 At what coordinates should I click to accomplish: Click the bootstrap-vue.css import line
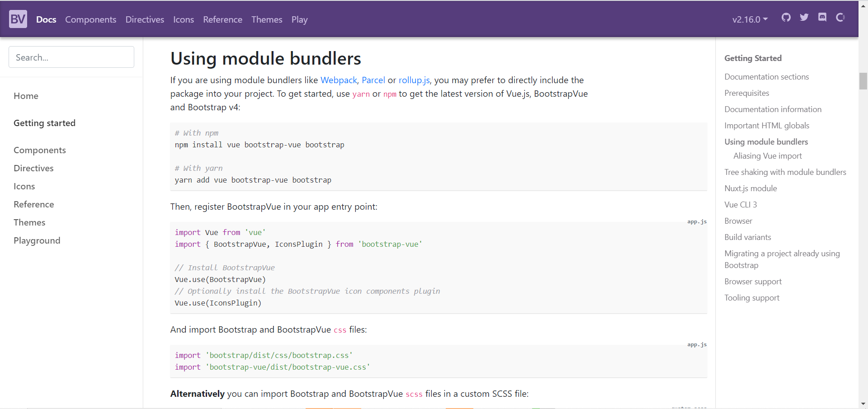pos(272,367)
